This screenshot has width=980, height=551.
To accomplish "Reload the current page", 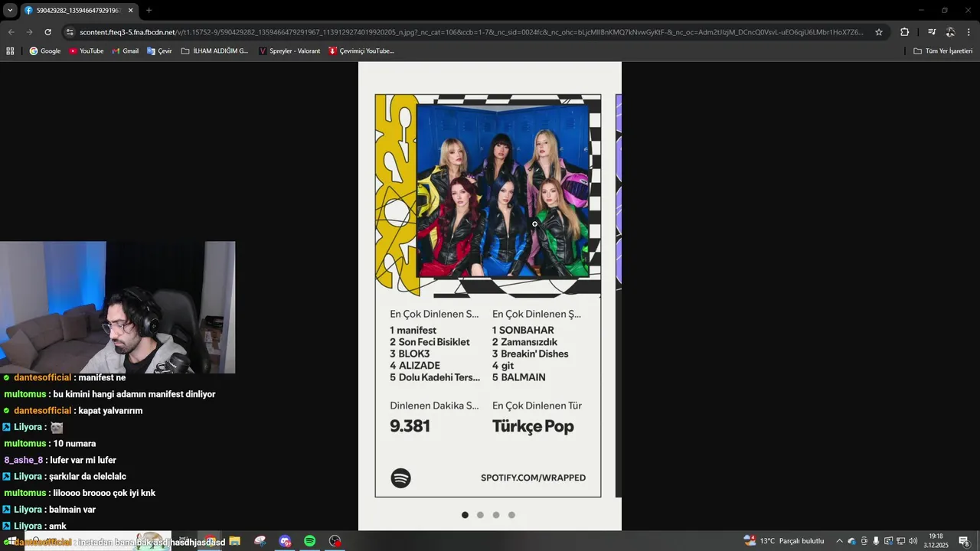I will (x=47, y=32).
